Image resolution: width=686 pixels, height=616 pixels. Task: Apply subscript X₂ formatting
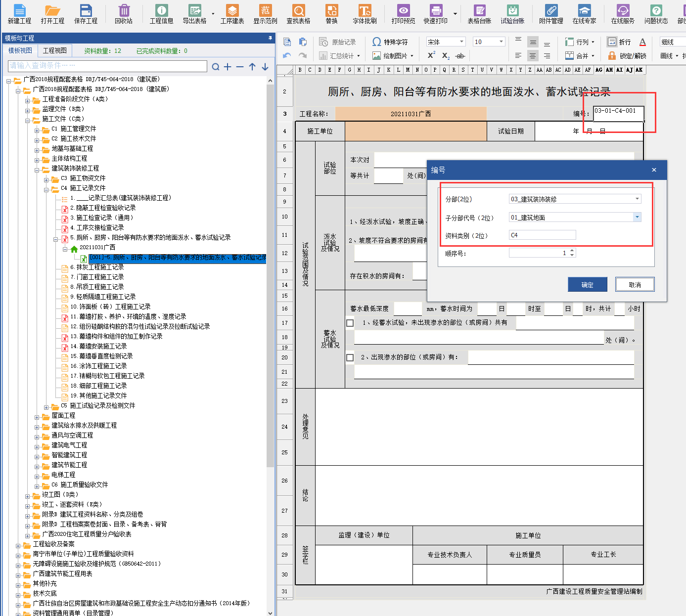tap(446, 56)
